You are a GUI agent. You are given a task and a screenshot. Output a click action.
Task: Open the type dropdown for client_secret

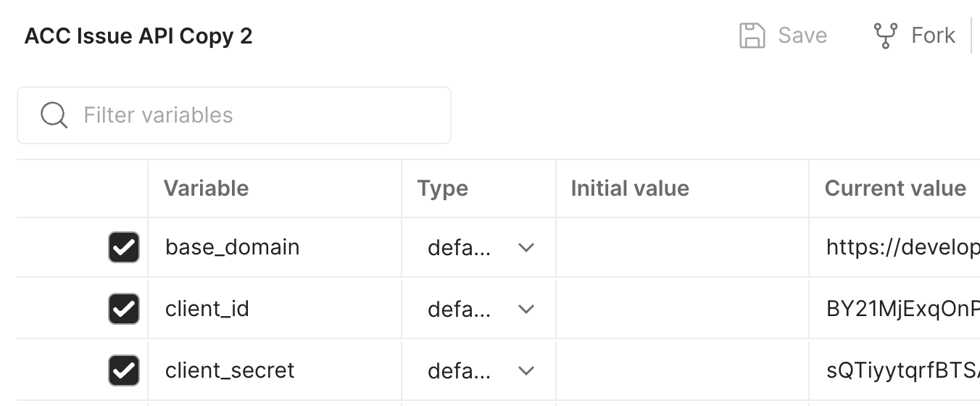(x=479, y=370)
